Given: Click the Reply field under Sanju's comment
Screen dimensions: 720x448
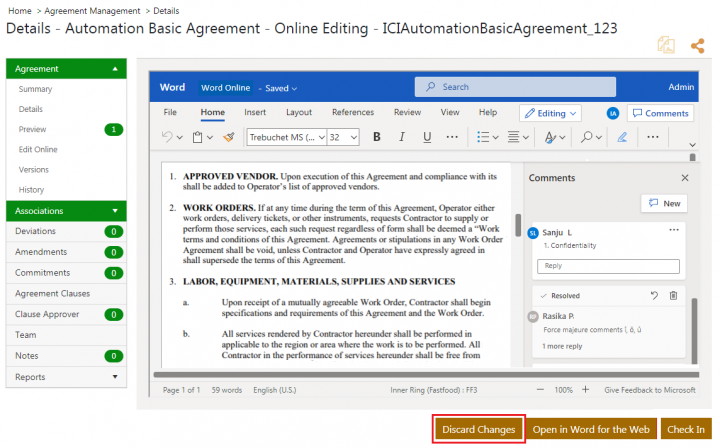Looking at the screenshot, I should click(x=608, y=266).
